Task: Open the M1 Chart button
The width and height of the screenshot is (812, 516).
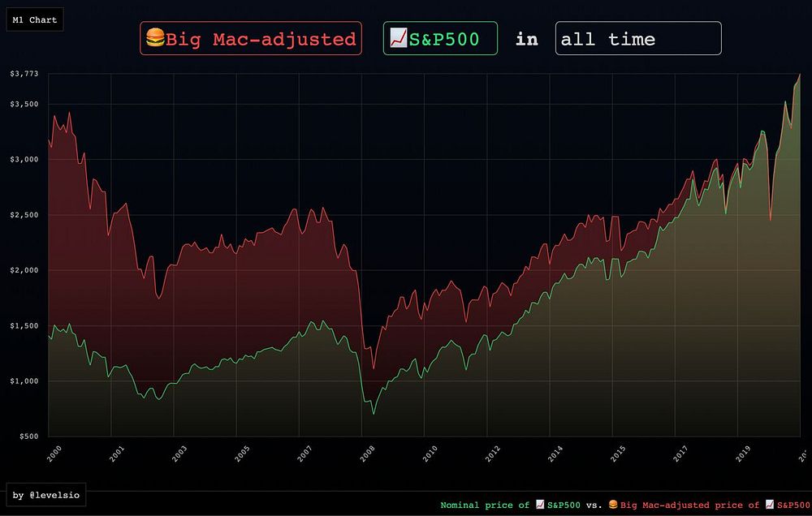Action: [35, 19]
